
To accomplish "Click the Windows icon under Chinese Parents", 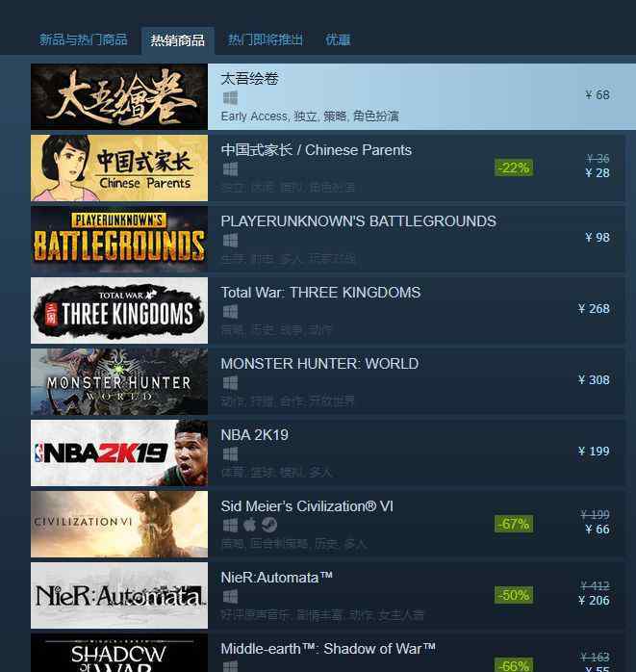I will [230, 169].
